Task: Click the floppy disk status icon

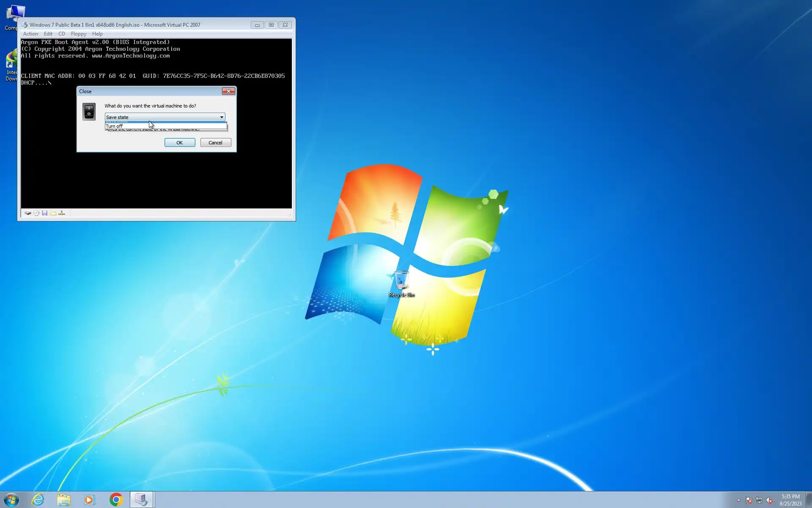Action: click(44, 213)
